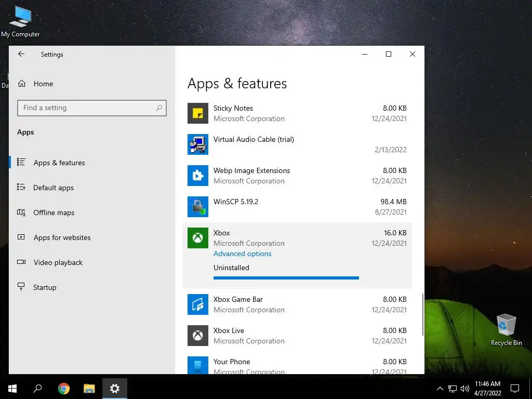Image resolution: width=532 pixels, height=399 pixels.
Task: Click the Apps & features page heading
Action: (x=237, y=84)
